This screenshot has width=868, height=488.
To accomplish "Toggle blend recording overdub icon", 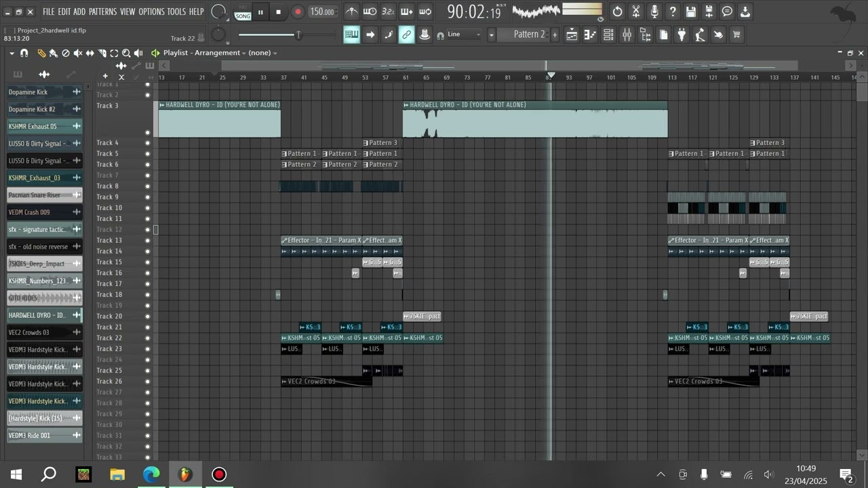I will (x=406, y=12).
